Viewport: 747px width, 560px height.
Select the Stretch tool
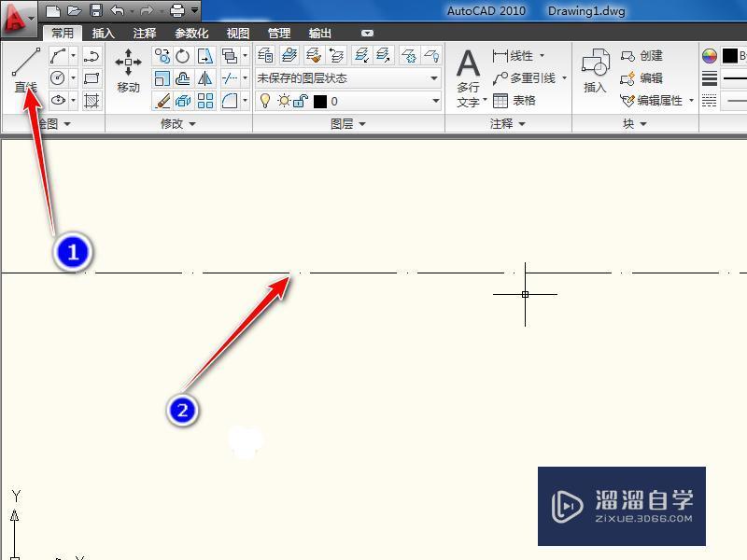coord(205,56)
